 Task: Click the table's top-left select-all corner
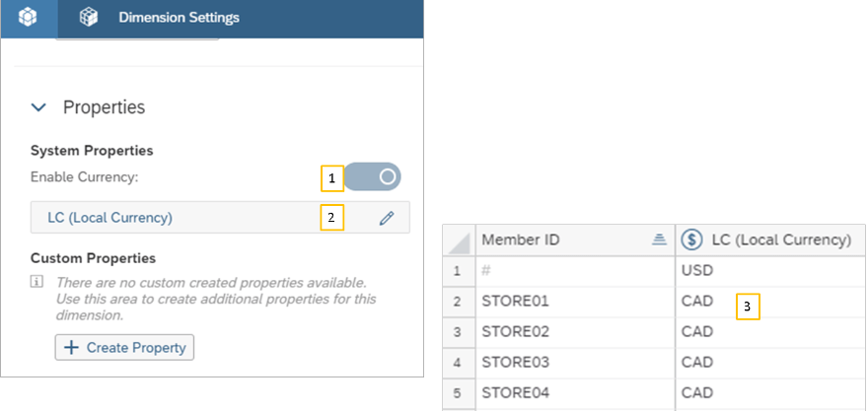(x=457, y=240)
